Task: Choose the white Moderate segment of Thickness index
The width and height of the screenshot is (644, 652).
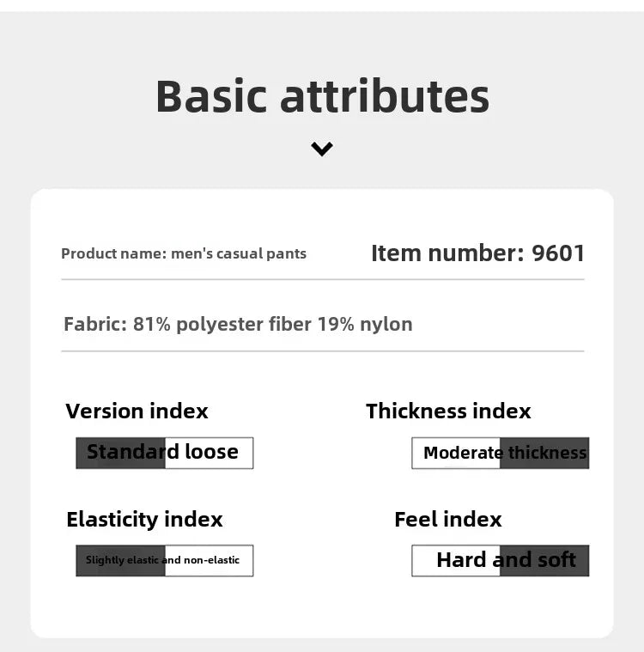Action: (456, 453)
